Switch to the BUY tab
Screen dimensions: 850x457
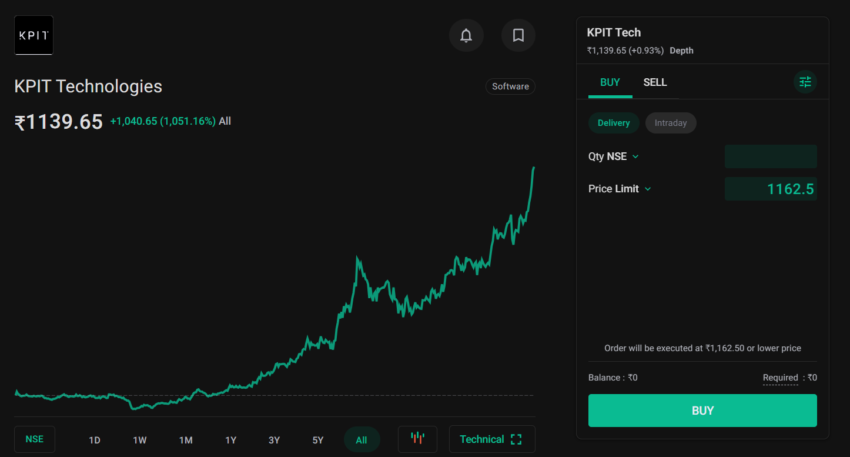pos(610,82)
